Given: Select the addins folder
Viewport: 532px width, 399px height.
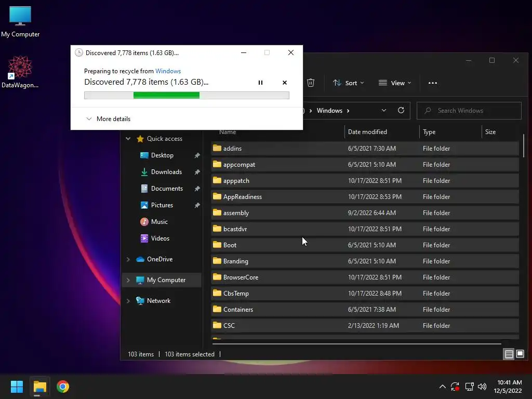Looking at the screenshot, I should (x=365, y=148).
